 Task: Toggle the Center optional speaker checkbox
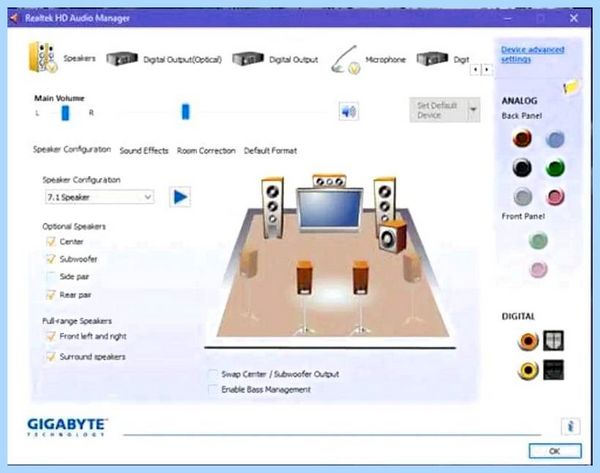coord(51,241)
